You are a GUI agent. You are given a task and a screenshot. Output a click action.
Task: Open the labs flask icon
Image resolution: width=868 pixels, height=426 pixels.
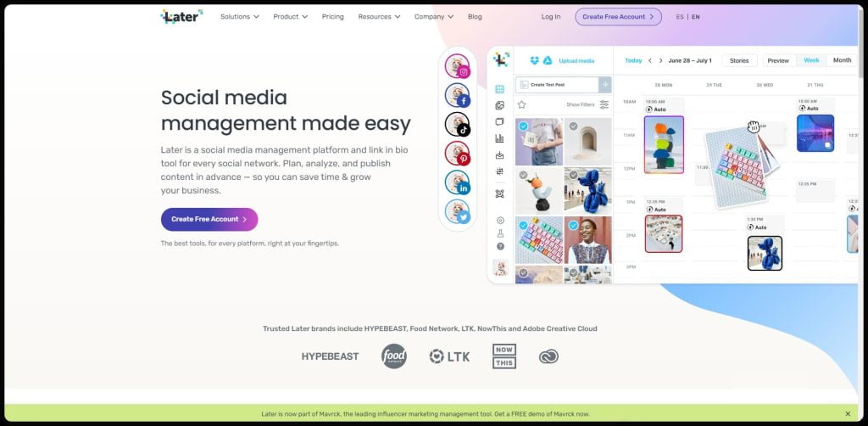[x=500, y=233]
